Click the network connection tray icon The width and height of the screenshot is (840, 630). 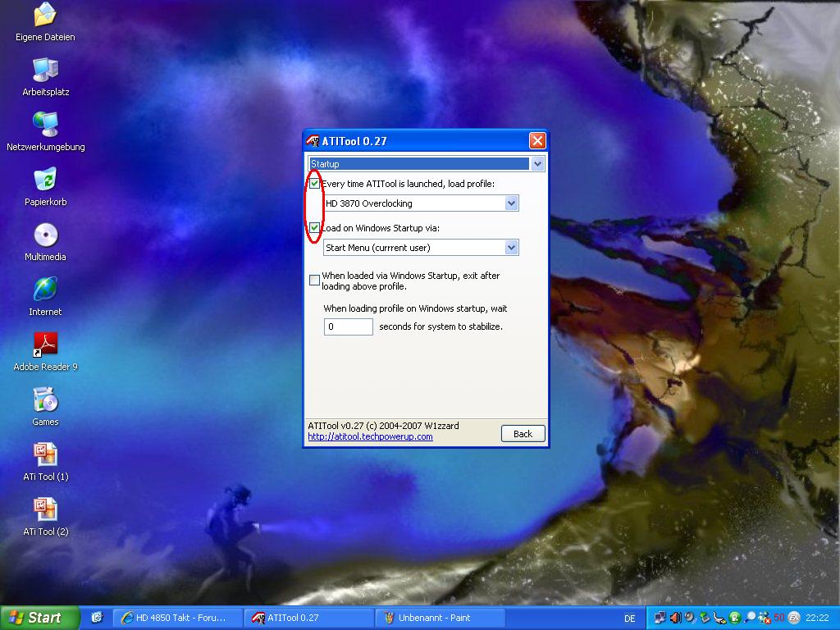tap(660, 618)
